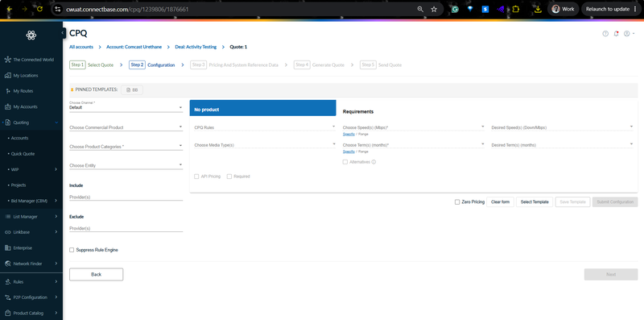The image size is (644, 320).
Task: Click the Clear form button
Action: [500, 202]
